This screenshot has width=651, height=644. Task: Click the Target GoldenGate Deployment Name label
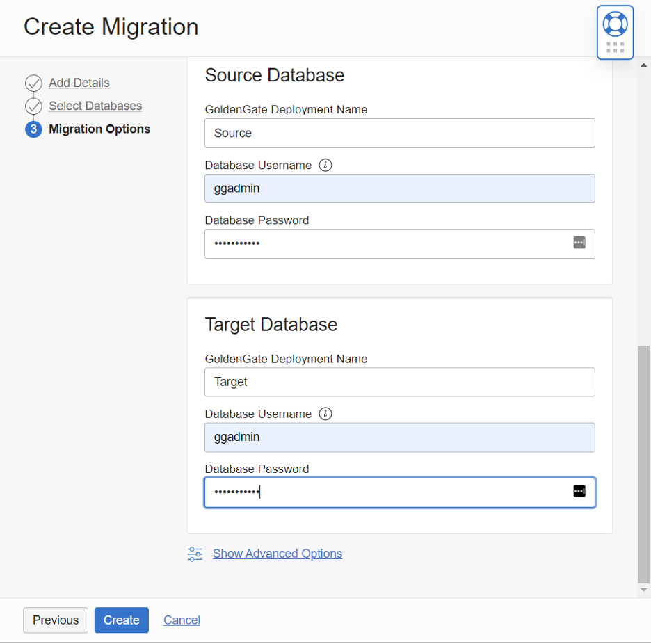(286, 359)
